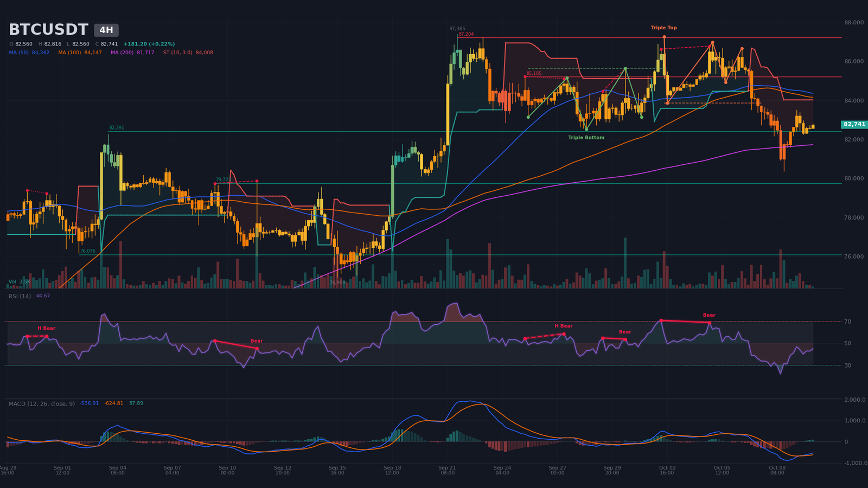Click the 76,076 support level label
The image size is (868, 488).
click(x=88, y=251)
